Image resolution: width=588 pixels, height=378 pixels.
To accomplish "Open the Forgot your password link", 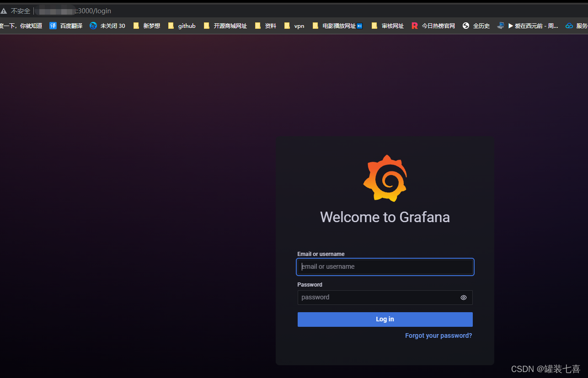I will tap(438, 335).
